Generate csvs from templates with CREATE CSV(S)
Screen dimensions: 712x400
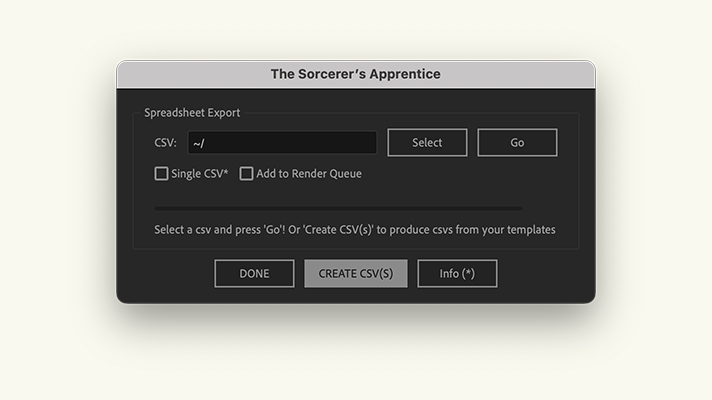[356, 273]
